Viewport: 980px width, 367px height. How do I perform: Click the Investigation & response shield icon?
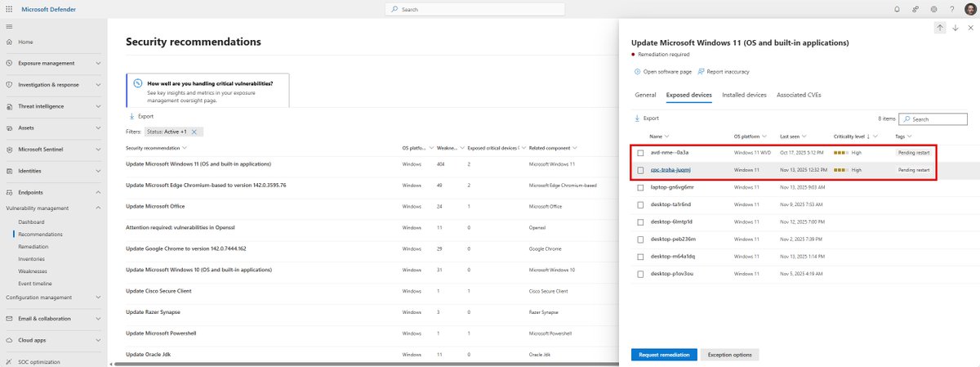pyautogui.click(x=10, y=84)
